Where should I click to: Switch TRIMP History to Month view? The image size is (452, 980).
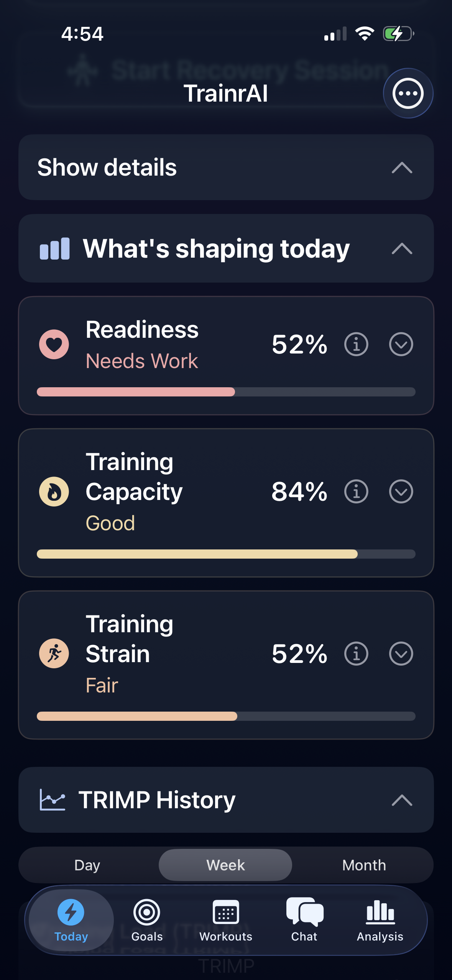click(364, 865)
